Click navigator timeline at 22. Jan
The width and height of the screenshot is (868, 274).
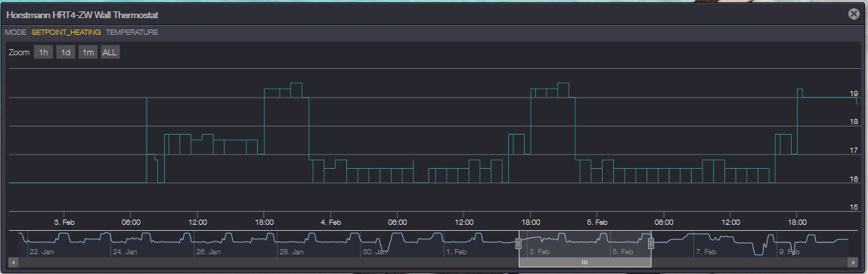pyautogui.click(x=41, y=252)
